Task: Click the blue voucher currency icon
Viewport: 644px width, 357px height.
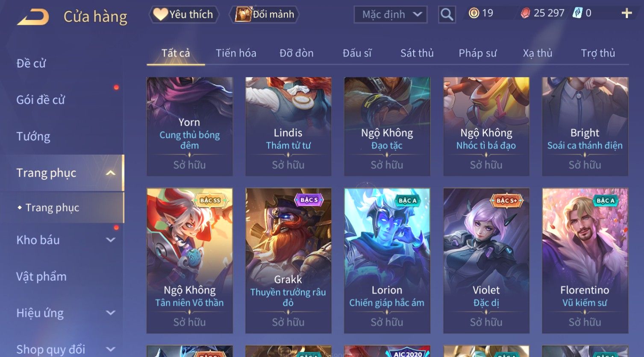Action: 577,13
